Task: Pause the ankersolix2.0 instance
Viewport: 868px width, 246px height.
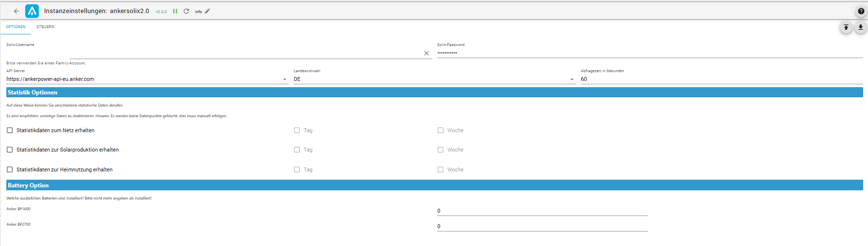Action: [x=175, y=11]
